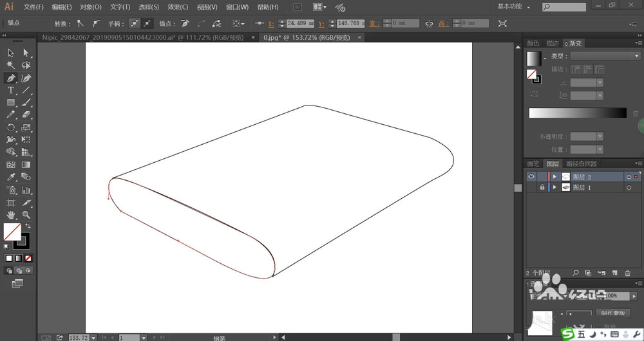This screenshot has height=341, width=644.
Task: Select the Eyedropper tool
Action: click(11, 178)
